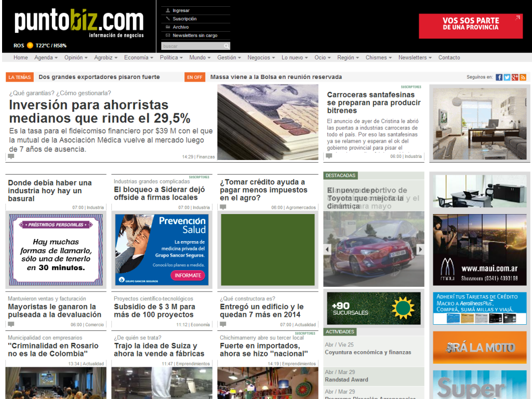Click the banknotes article image
This screenshot has width=532, height=399.
click(268, 122)
